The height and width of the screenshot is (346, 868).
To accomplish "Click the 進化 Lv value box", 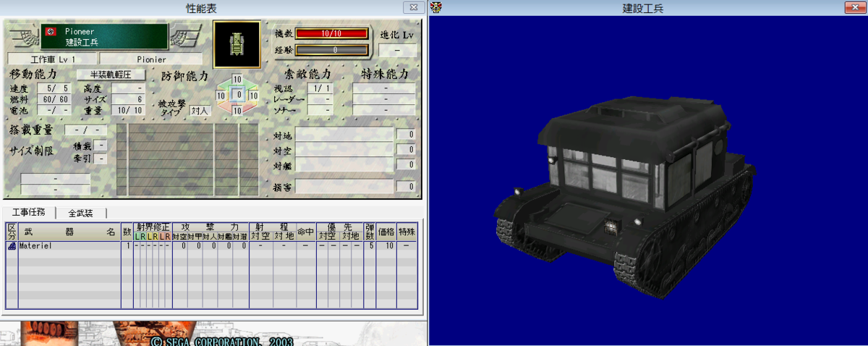I will [x=398, y=51].
